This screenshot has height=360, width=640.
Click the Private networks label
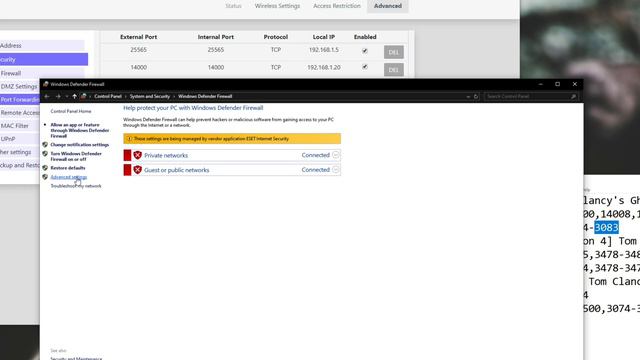tap(166, 155)
